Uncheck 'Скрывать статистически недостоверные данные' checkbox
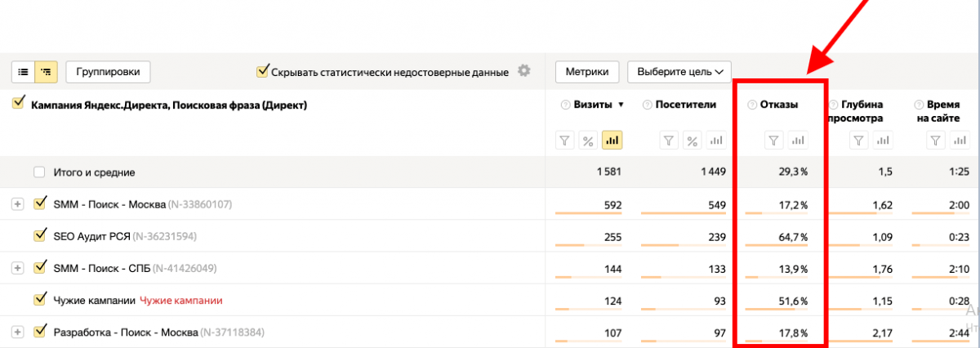980x348 pixels. pos(262,72)
